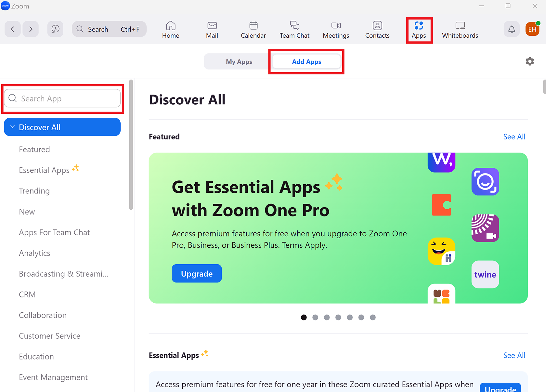The width and height of the screenshot is (546, 392).
Task: Go forward with the right arrow button
Action: coord(31,29)
